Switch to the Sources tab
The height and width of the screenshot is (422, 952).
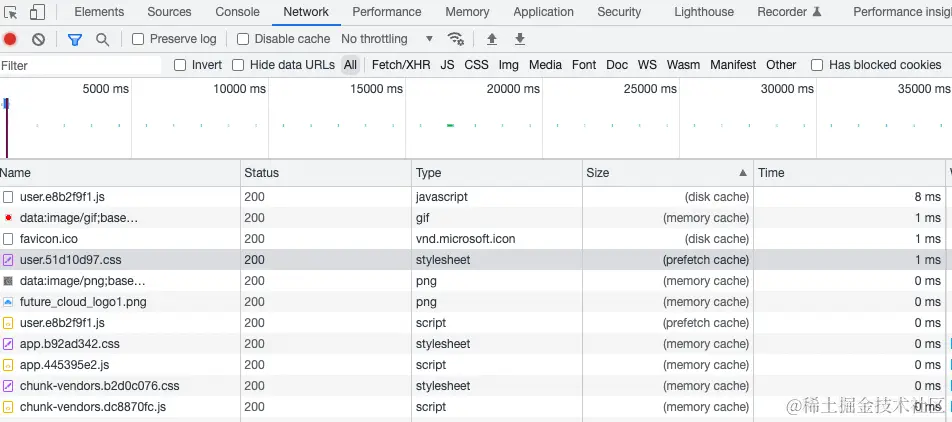169,12
